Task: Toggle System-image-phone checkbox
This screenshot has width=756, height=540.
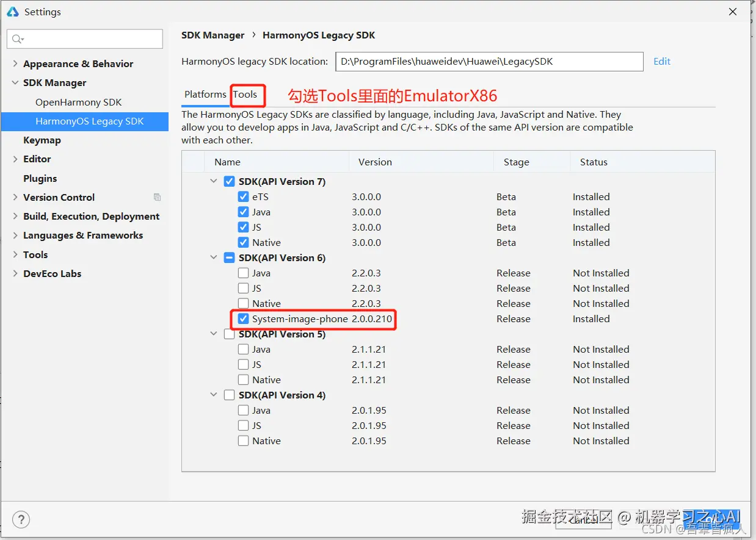Action: (243, 319)
